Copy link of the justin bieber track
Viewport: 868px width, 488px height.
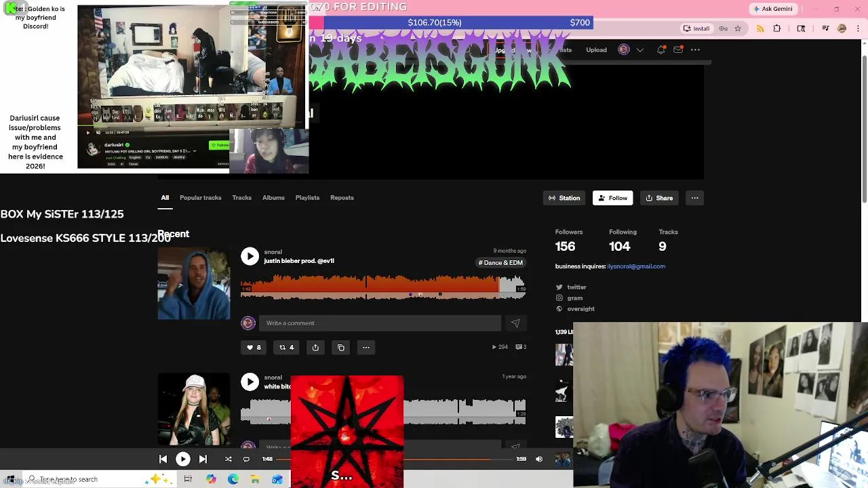coord(341,348)
